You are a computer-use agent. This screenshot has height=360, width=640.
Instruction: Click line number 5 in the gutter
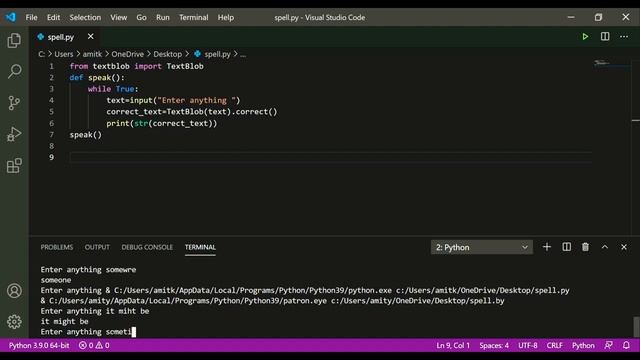pyautogui.click(x=51, y=111)
